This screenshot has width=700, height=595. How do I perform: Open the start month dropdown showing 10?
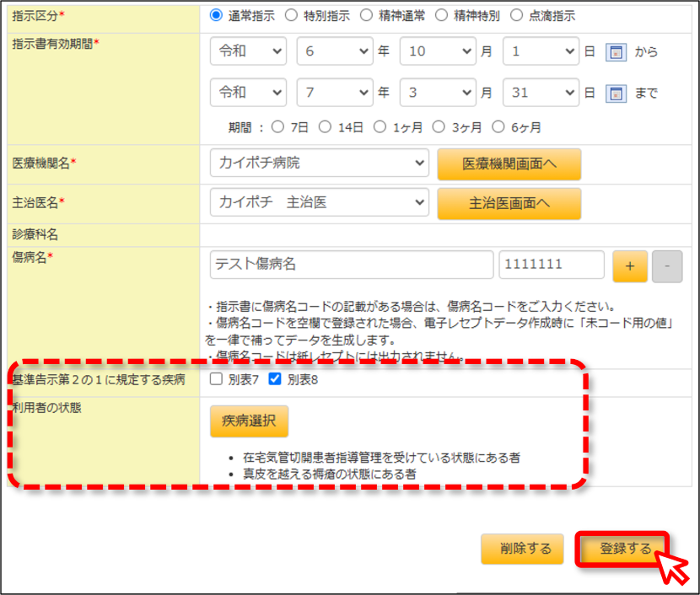[x=438, y=51]
